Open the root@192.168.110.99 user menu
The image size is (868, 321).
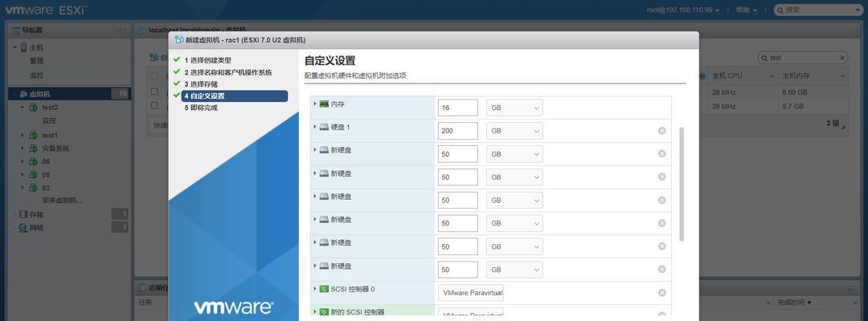(x=683, y=10)
